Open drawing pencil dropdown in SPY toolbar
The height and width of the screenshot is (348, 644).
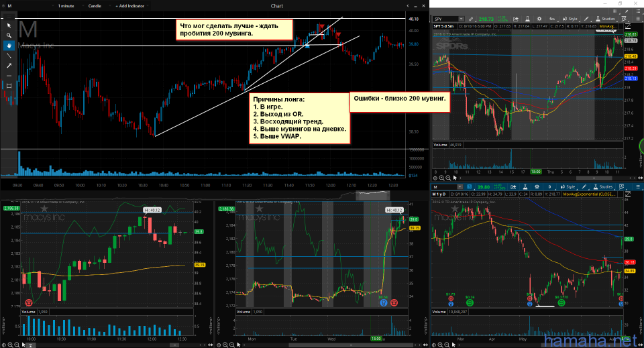point(588,19)
